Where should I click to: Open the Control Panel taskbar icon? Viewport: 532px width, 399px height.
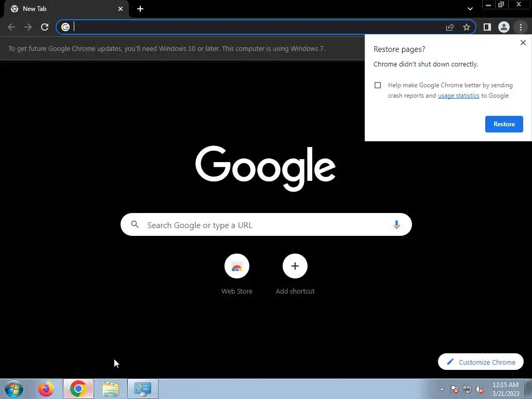coord(143,389)
